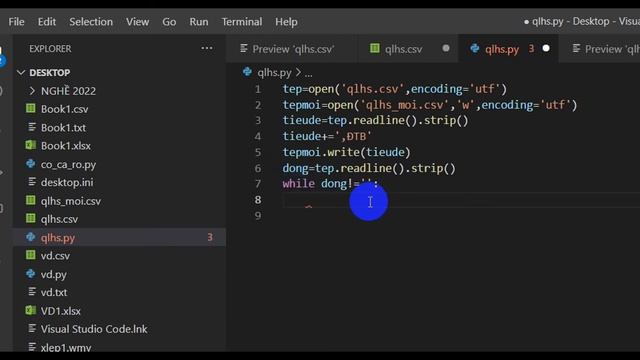Open co_ca_ro.py file
Viewport: 640px width, 360px height.
click(x=68, y=164)
